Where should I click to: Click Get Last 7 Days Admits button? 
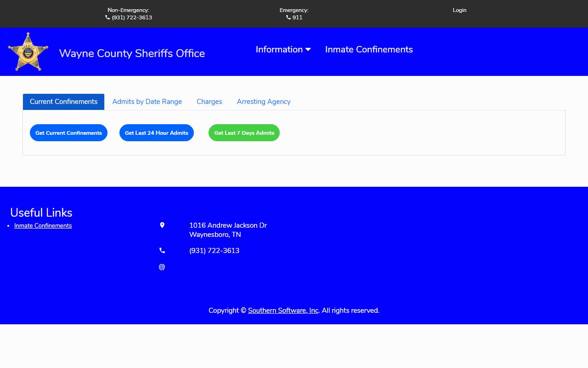pos(244,133)
